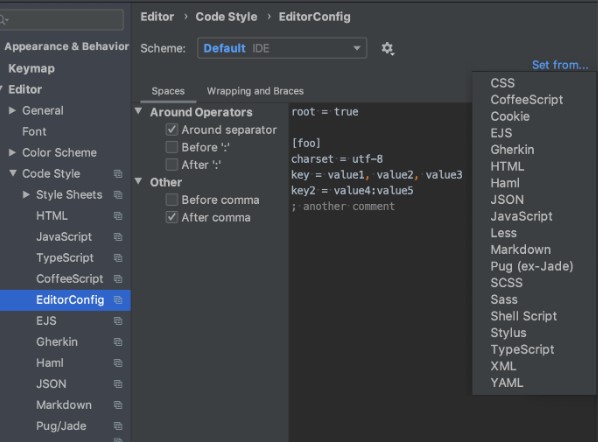598x442 pixels.
Task: Switch to Wrapping and Braces tab
Action: click(x=255, y=91)
